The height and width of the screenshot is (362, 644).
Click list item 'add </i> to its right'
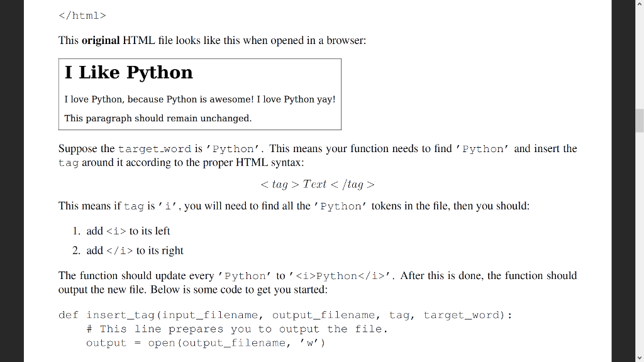[x=135, y=251]
